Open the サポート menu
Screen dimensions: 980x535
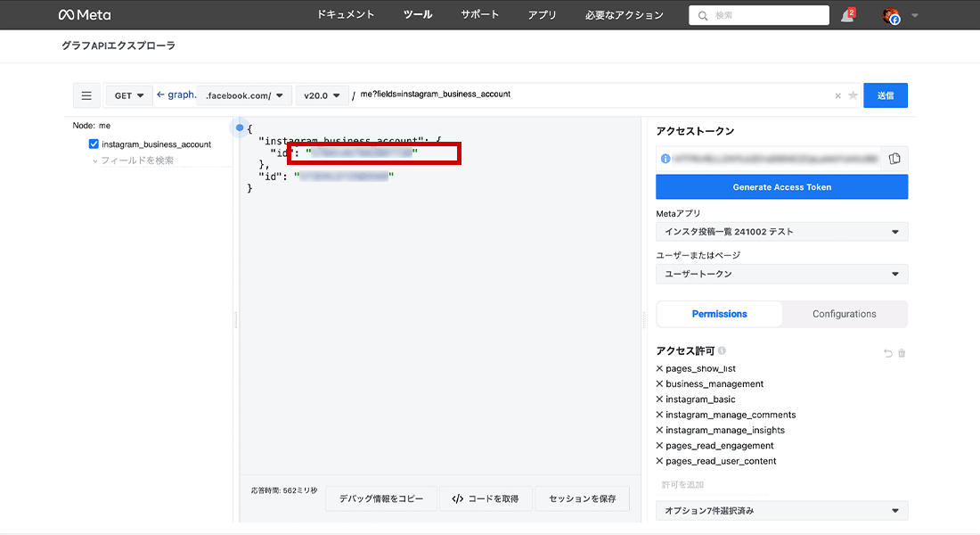tap(480, 14)
